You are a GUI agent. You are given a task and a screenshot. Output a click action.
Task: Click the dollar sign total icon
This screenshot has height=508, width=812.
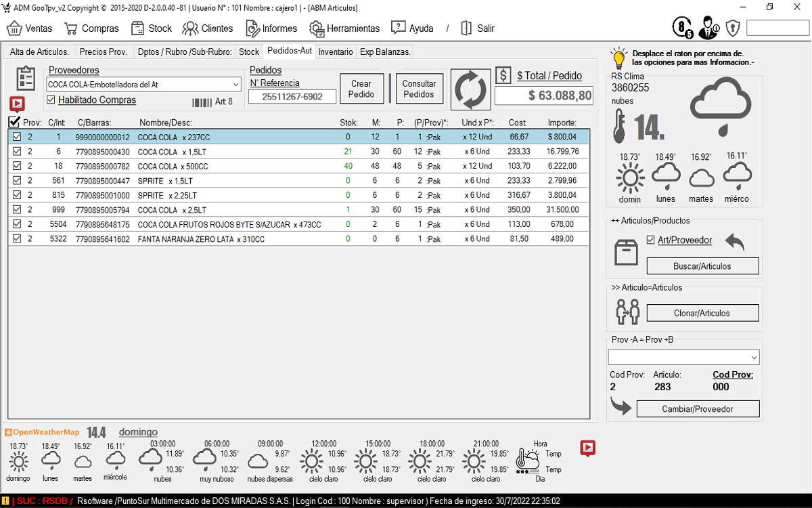pyautogui.click(x=503, y=75)
